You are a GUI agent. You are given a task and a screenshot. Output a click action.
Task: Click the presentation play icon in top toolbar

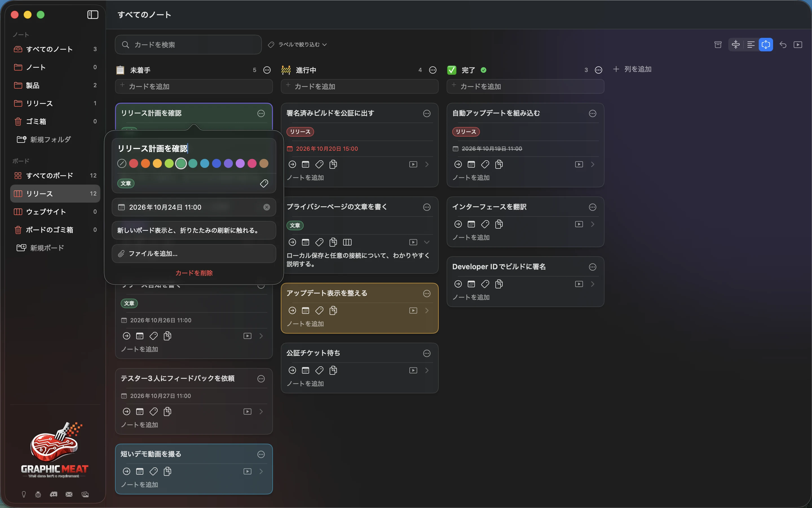click(x=798, y=45)
